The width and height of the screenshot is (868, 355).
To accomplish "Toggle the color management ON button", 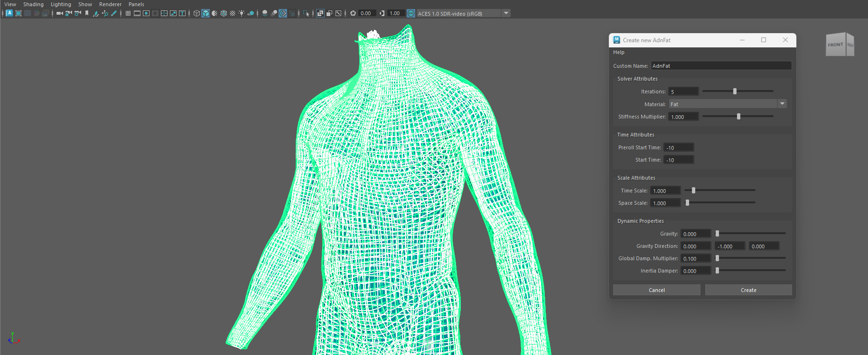I will (411, 13).
